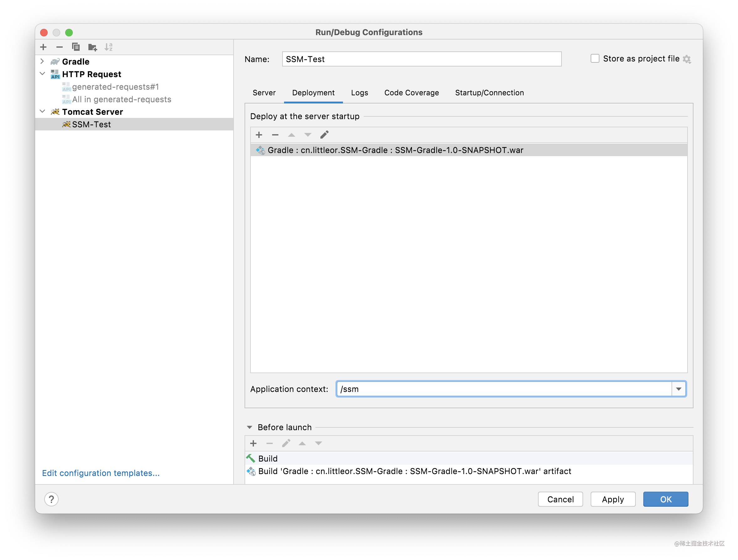Add an artifact to deploy
The width and height of the screenshot is (738, 560).
pyautogui.click(x=259, y=135)
